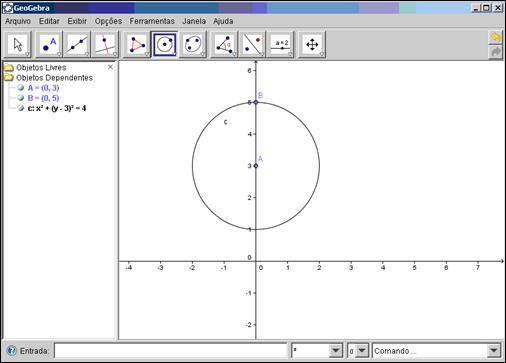The image size is (506, 363).
Task: Select the Reflect about line tool
Action: [252, 44]
